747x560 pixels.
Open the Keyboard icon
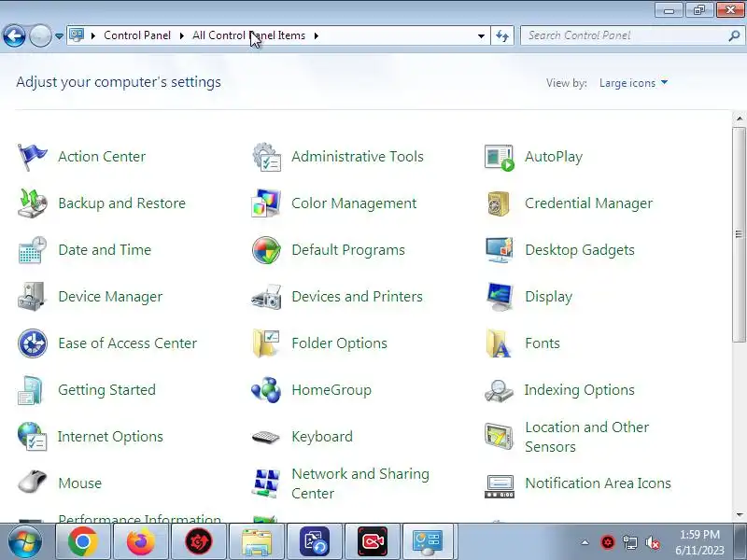pos(266,437)
